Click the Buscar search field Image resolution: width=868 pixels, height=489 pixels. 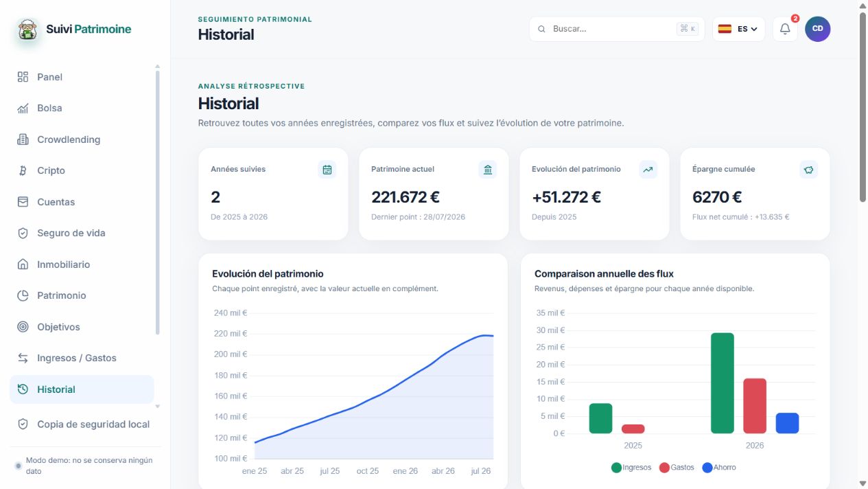(617, 29)
